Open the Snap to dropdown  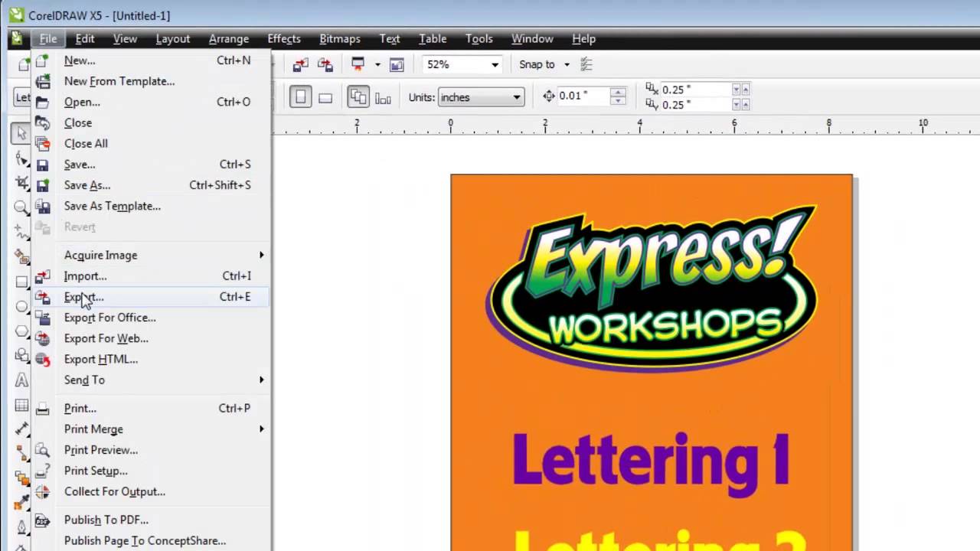[x=567, y=64]
